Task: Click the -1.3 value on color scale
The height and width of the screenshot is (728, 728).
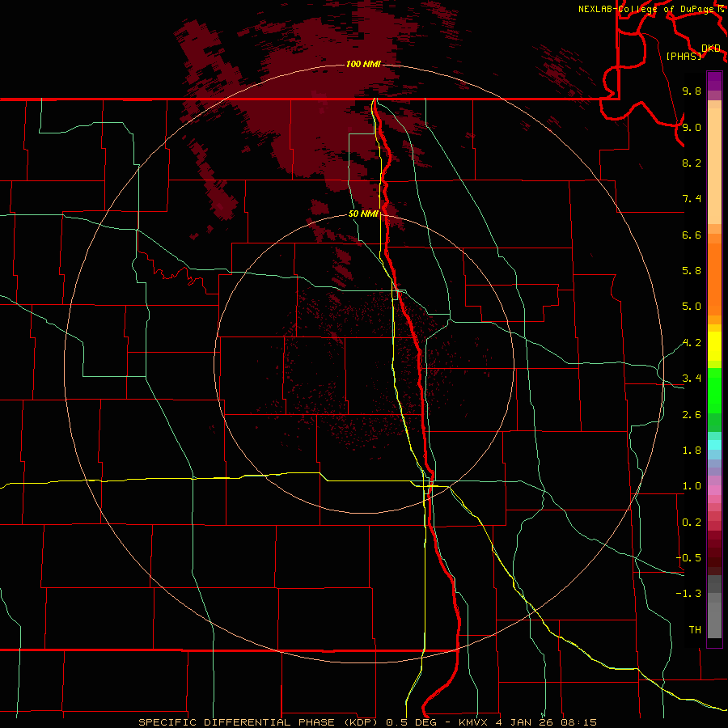Action: (x=689, y=594)
